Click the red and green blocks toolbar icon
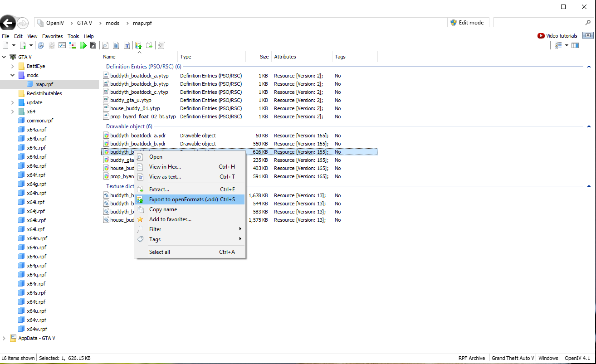Viewport: 596px width, 364px height. 73,45
